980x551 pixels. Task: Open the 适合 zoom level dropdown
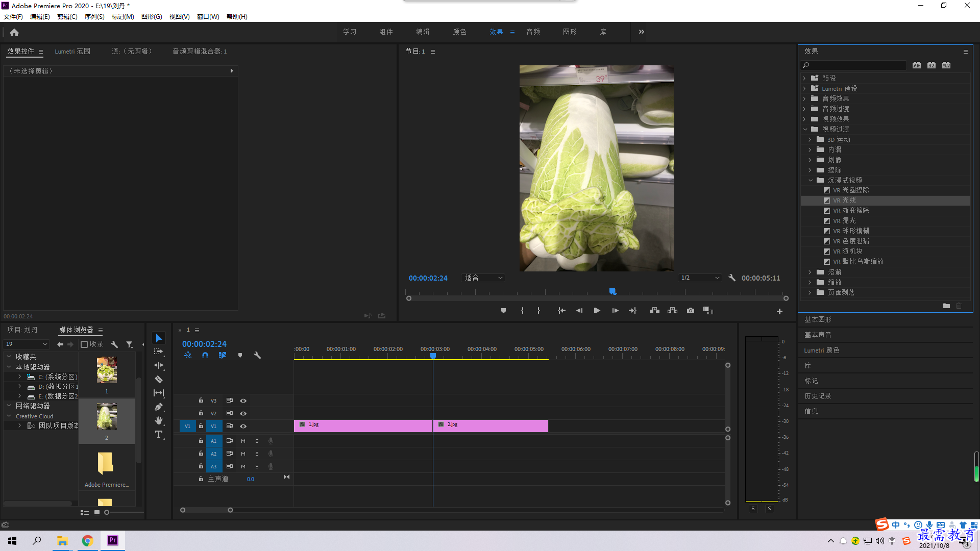(x=483, y=278)
